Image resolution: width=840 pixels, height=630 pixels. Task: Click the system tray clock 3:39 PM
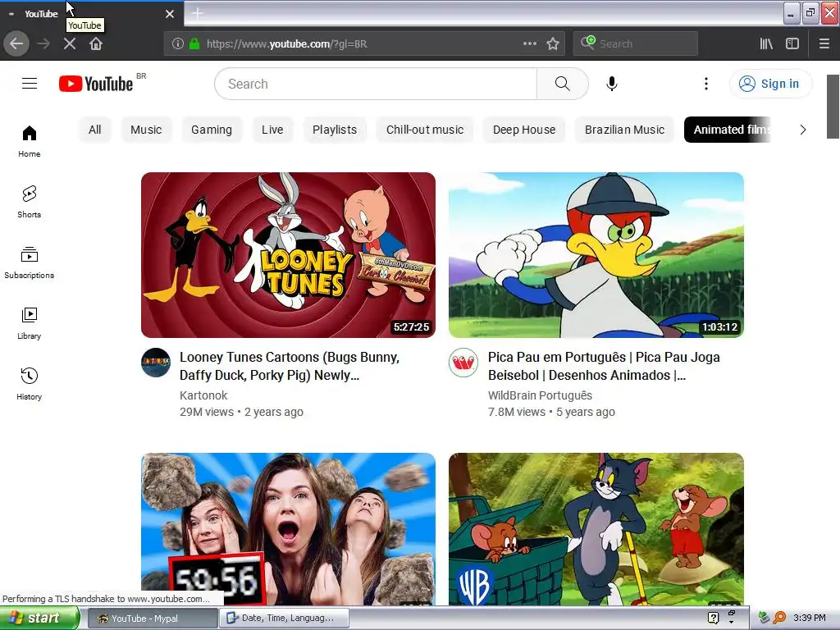click(x=810, y=618)
